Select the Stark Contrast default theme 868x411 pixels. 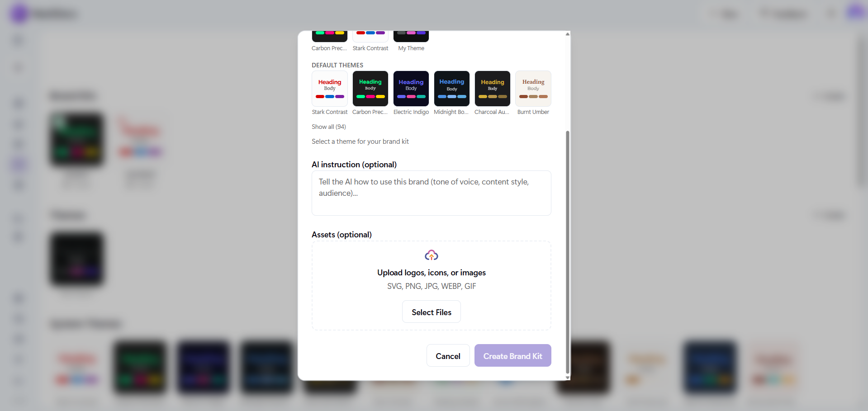coord(329,89)
